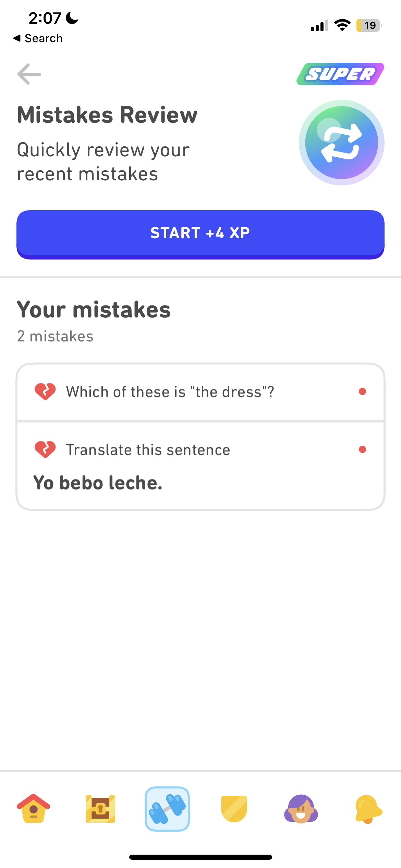Tap the Wi-Fi status icon

[x=342, y=25]
